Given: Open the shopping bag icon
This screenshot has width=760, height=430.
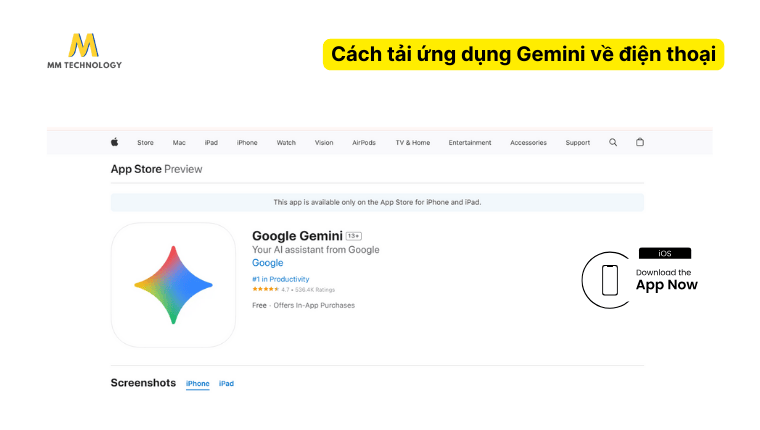Looking at the screenshot, I should [640, 142].
